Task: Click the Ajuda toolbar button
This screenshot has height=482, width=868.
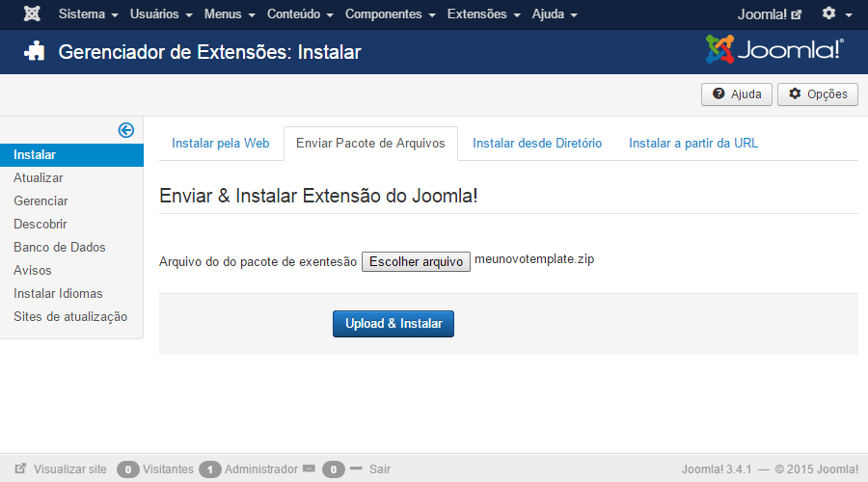Action: click(x=736, y=94)
